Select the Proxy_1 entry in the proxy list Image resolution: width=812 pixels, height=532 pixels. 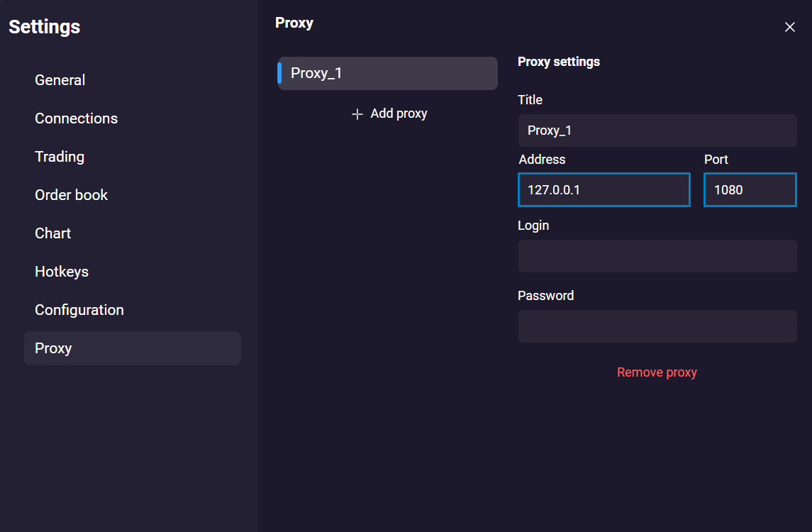pos(387,73)
